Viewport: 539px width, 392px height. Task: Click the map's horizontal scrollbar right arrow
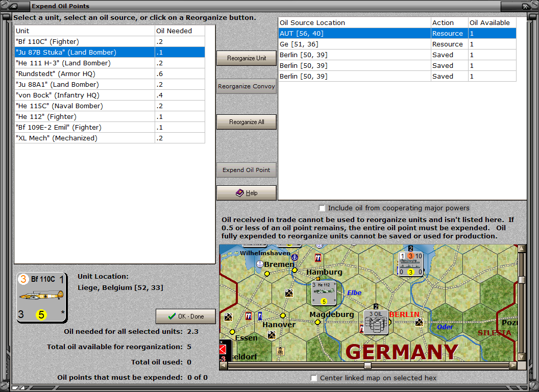pos(513,365)
